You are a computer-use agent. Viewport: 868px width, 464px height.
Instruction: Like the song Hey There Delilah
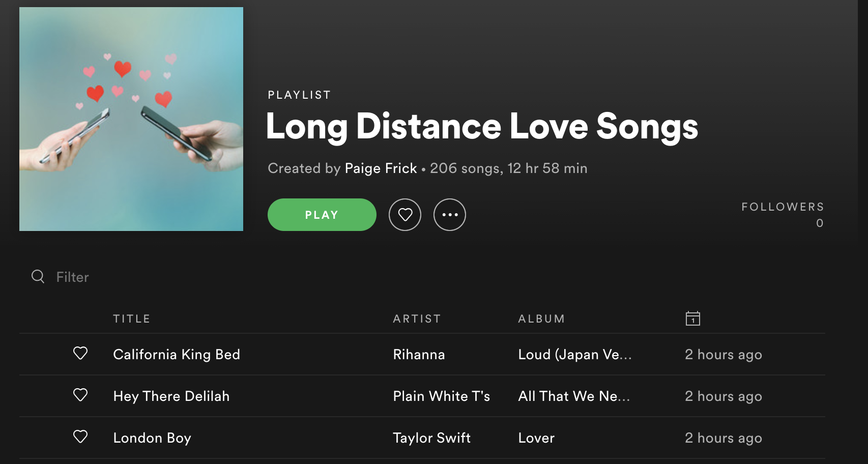click(80, 395)
